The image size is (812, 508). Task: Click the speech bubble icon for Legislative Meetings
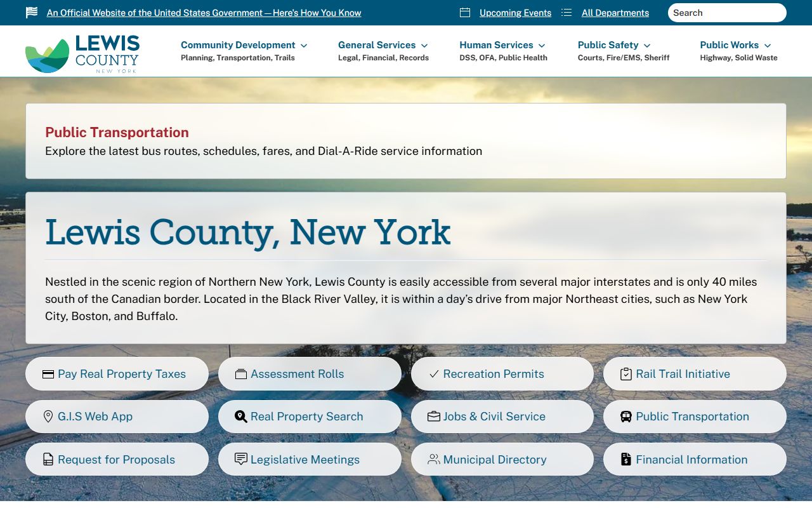[240, 459]
